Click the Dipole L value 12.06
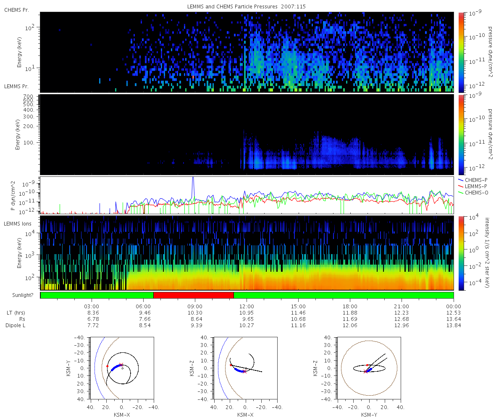The height and width of the screenshot is (420, 504). (x=350, y=325)
